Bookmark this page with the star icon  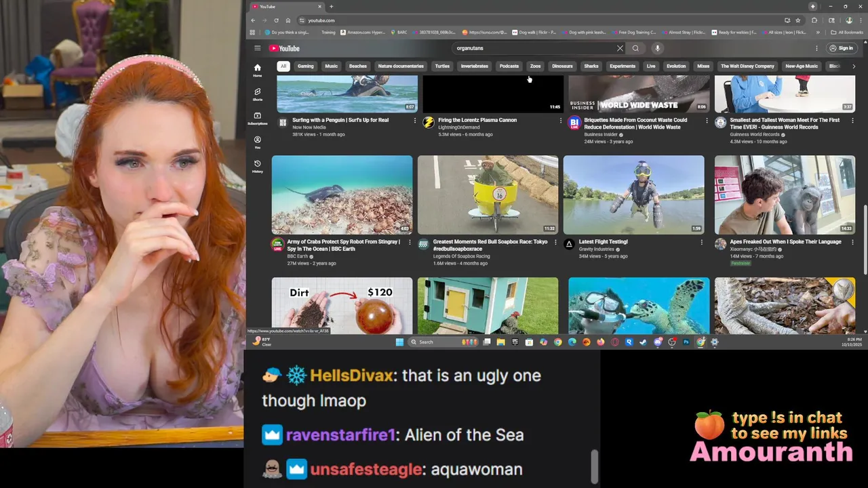(798, 20)
